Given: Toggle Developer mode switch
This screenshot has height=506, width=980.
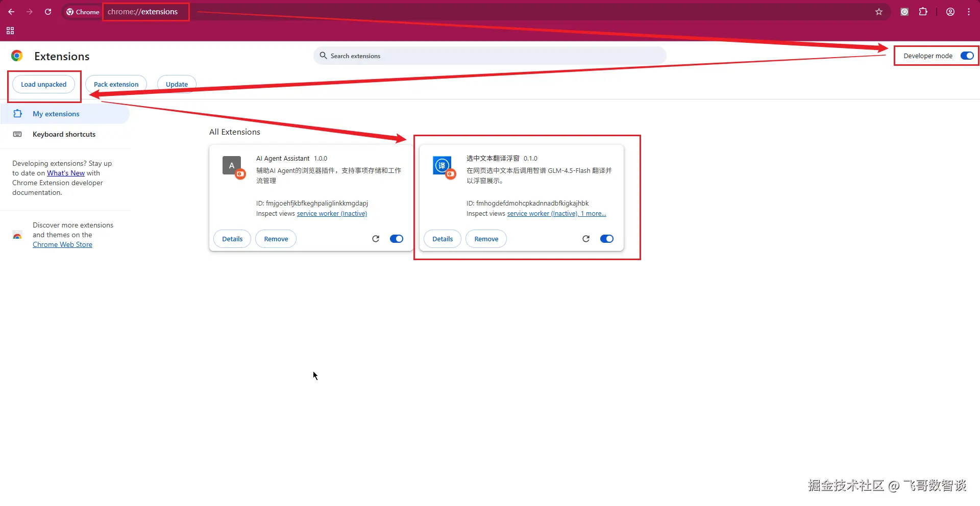Looking at the screenshot, I should [x=967, y=56].
